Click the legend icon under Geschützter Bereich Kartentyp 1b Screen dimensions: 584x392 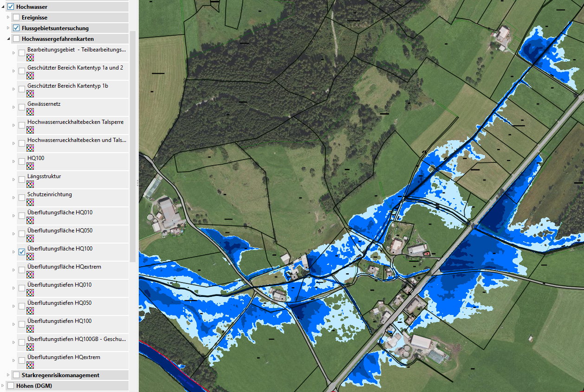30,94
